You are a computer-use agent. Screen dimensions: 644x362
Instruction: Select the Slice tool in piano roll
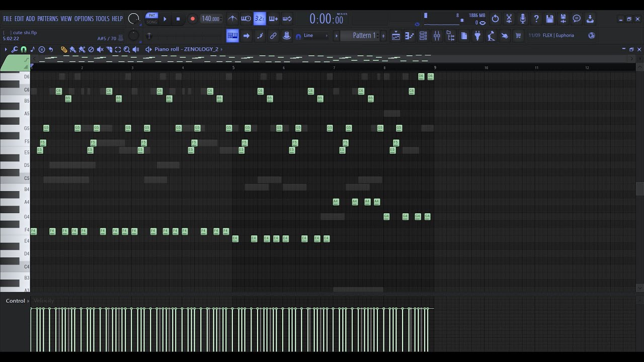click(109, 49)
